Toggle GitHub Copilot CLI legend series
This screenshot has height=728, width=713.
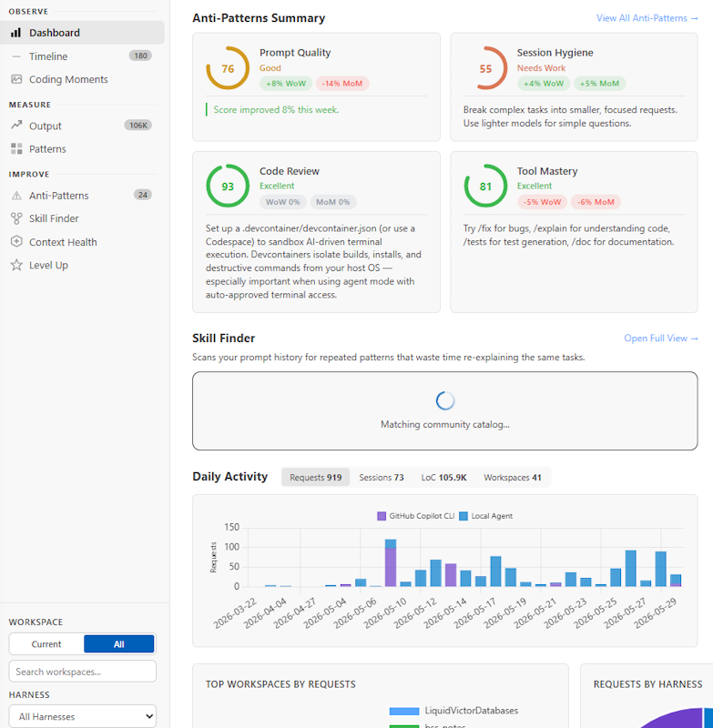pyautogui.click(x=416, y=516)
